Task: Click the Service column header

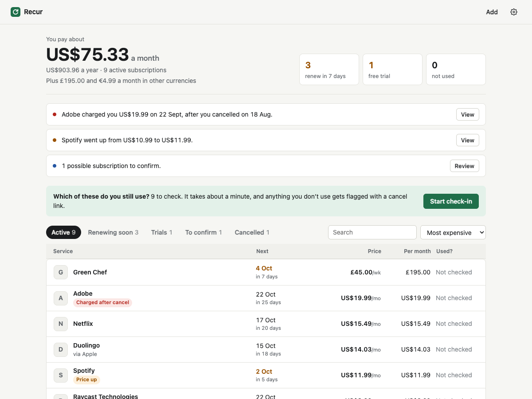Action: 63,251
